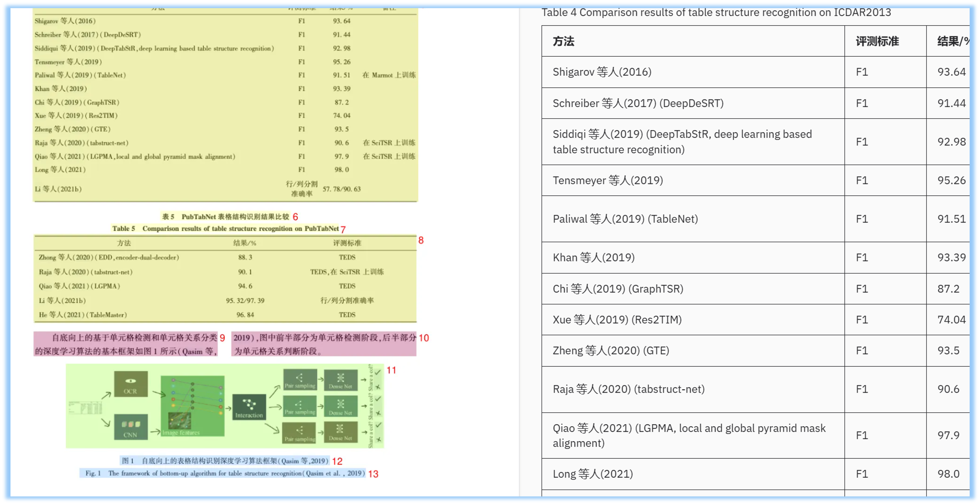The height and width of the screenshot is (504, 980).
Task: Click the 图 1 Chinese figure caption
Action: [x=224, y=461]
